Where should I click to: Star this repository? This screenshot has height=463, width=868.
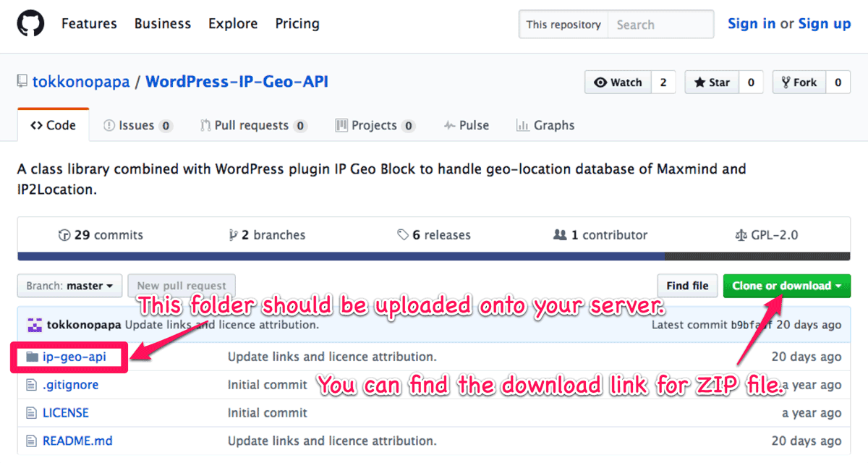[x=712, y=82]
